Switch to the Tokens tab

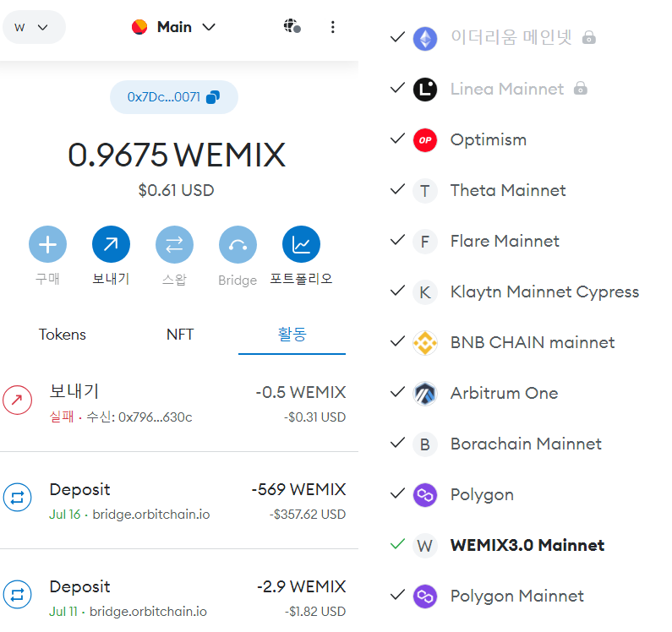(63, 335)
